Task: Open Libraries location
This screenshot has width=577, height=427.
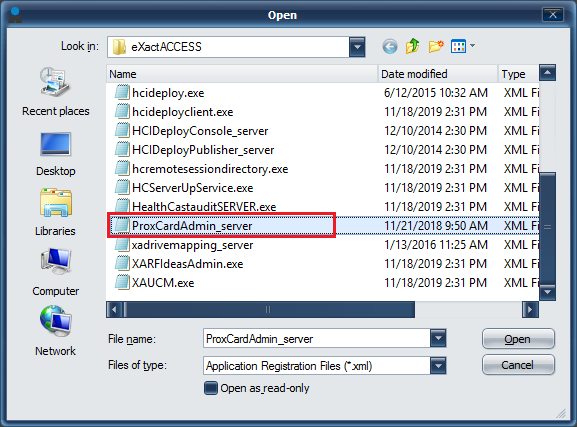Action: click(56, 212)
